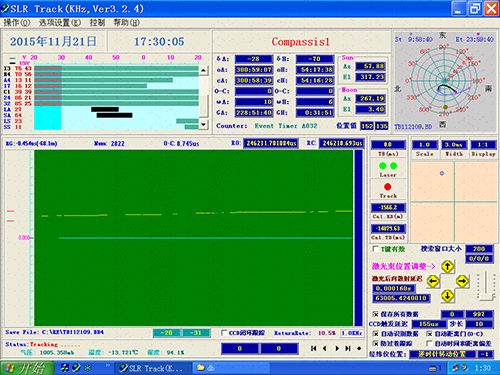Jump to first record playback control

[313, 348]
